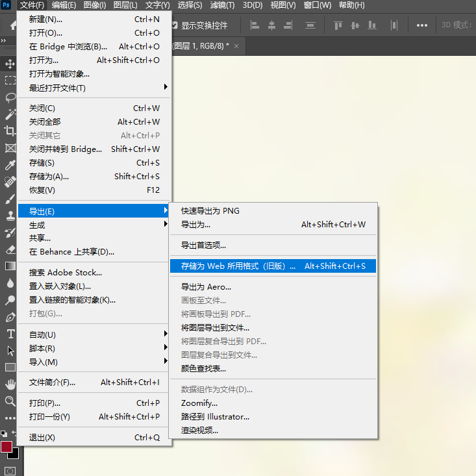Click the Align vertical centers icon
The width and height of the screenshot is (476, 476).
coord(355,25)
